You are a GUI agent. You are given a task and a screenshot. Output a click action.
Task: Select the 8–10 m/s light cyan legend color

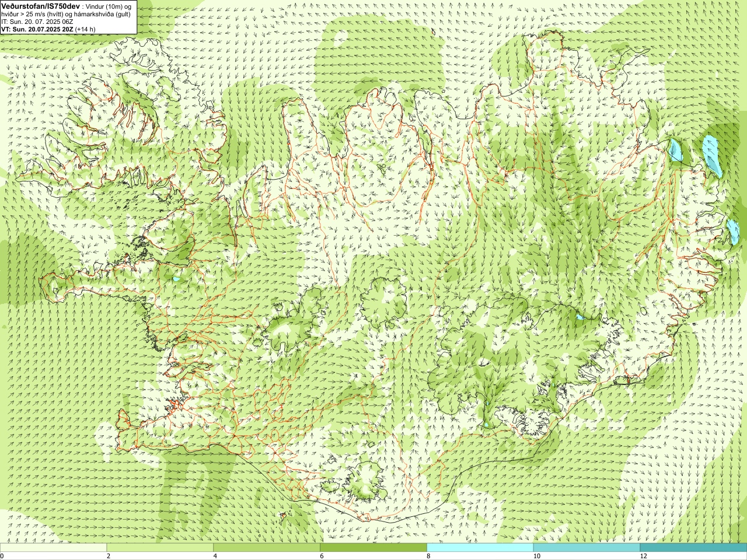tap(480, 548)
